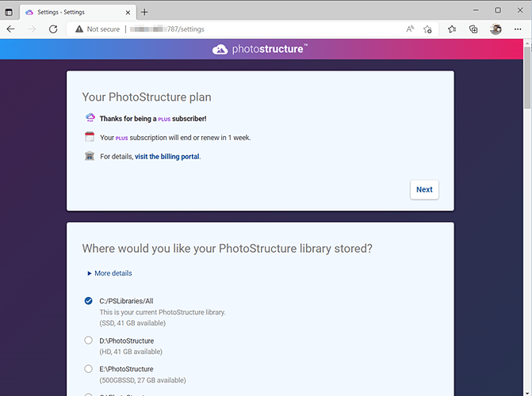This screenshot has height=396, width=532.
Task: Click 'This is your current PhotoStructure library.' text
Action: coord(163,312)
